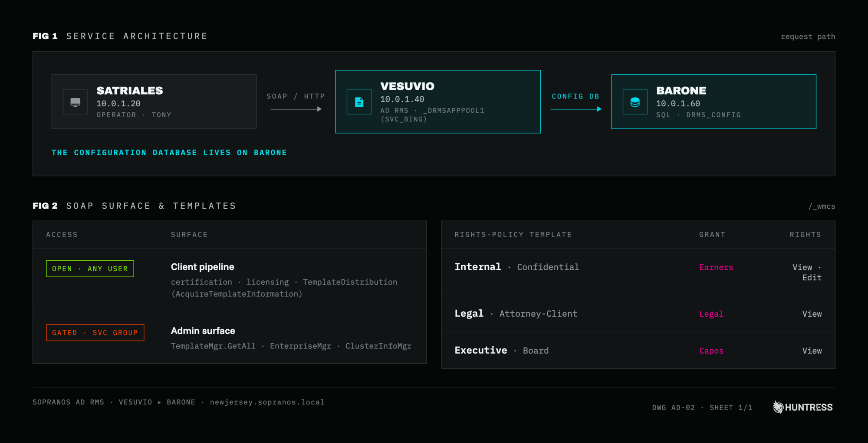The width and height of the screenshot is (868, 443).
Task: Click the RIGHTS-POLICY TEMPLATE column header
Action: point(513,235)
